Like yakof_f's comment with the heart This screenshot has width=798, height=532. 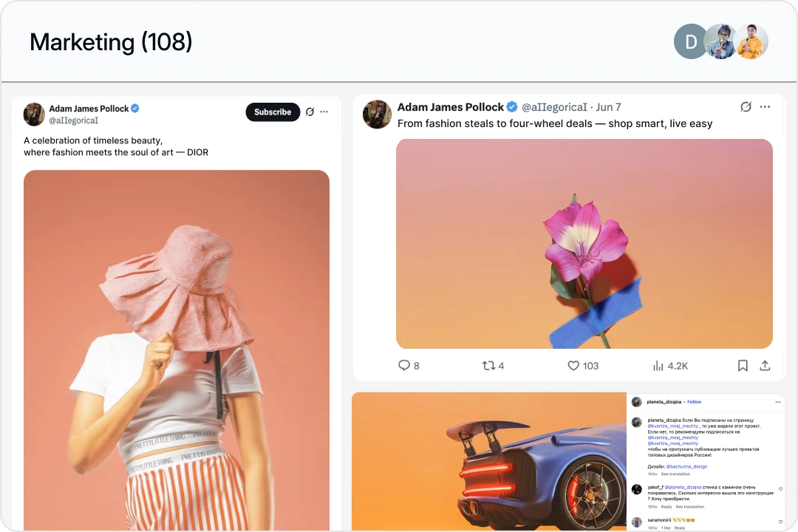(780, 488)
